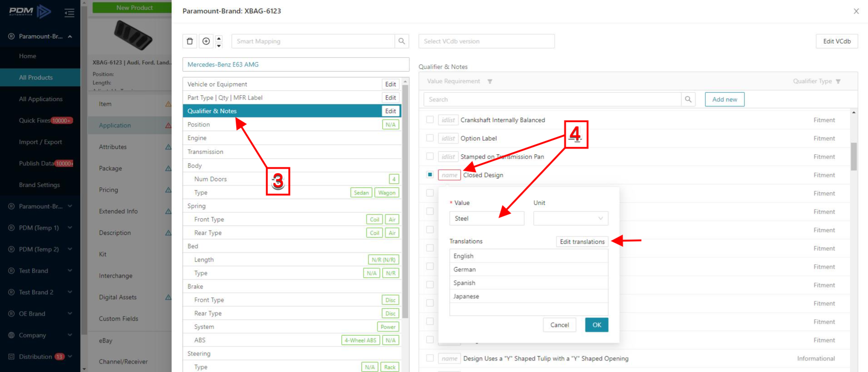Click the trash delete icon

tap(190, 41)
